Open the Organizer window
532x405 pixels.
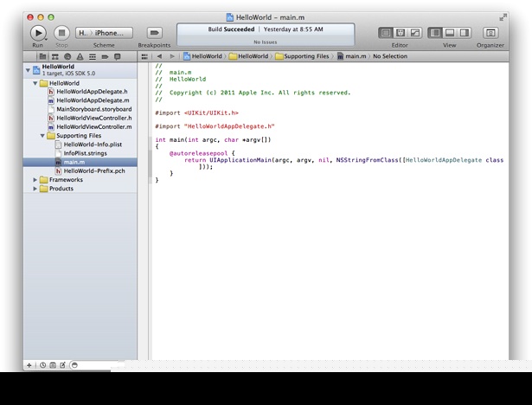tap(490, 33)
